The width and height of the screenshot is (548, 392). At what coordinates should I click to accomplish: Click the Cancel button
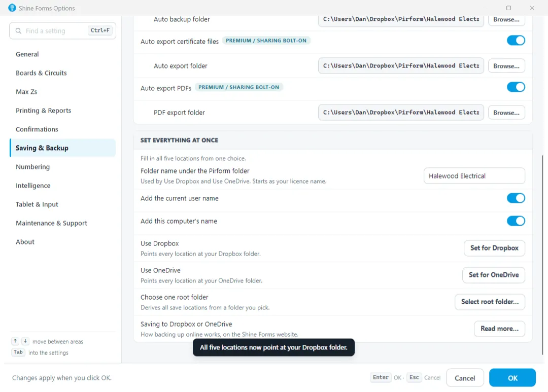(x=465, y=378)
